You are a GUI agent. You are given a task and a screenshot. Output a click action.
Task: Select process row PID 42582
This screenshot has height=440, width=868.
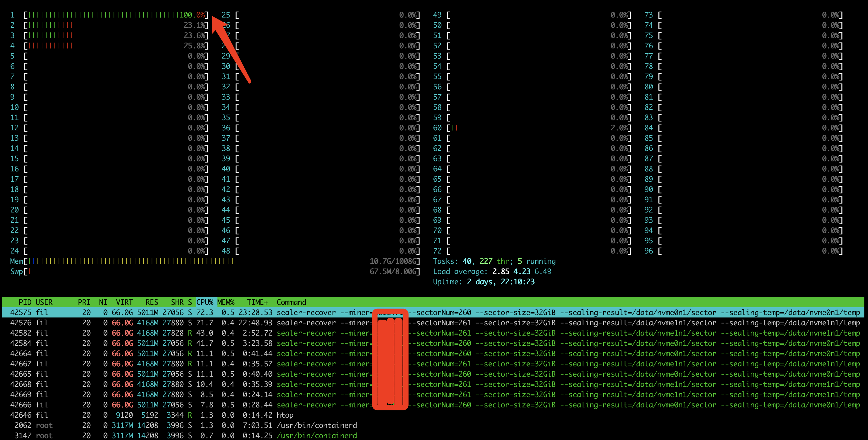(433, 333)
